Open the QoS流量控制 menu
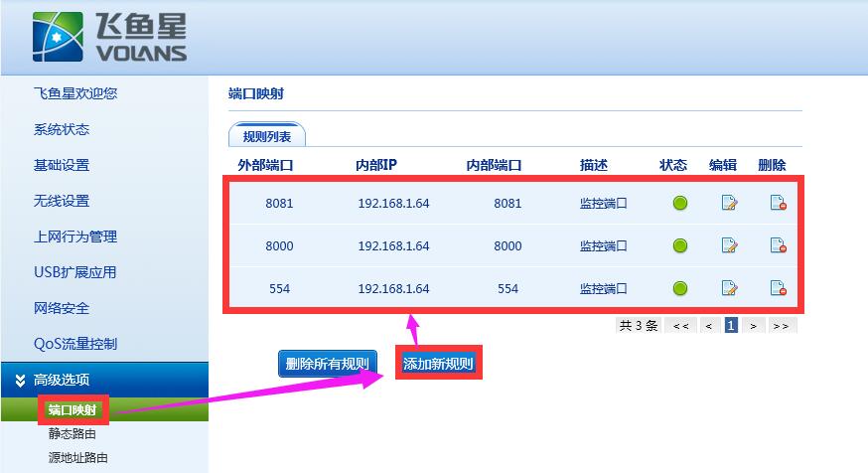The image size is (868, 473). pos(75,344)
